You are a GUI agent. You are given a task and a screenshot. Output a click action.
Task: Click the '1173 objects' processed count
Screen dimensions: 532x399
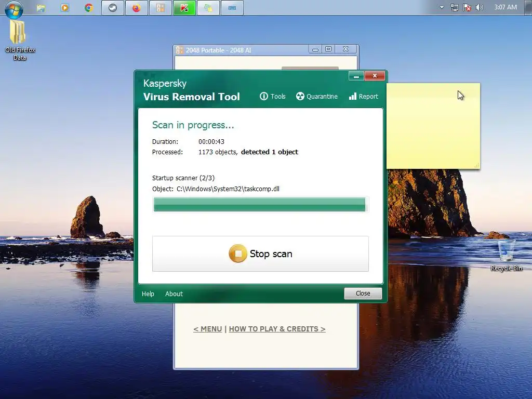pos(218,152)
